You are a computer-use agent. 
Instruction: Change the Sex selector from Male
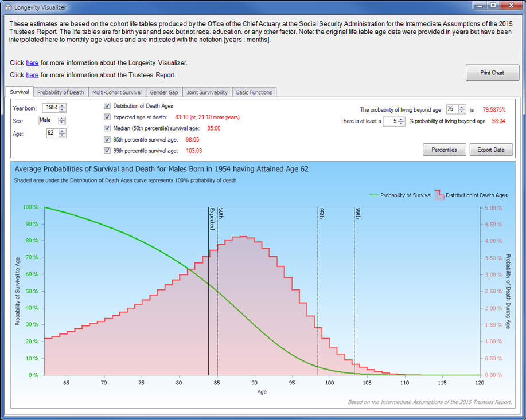pos(52,121)
